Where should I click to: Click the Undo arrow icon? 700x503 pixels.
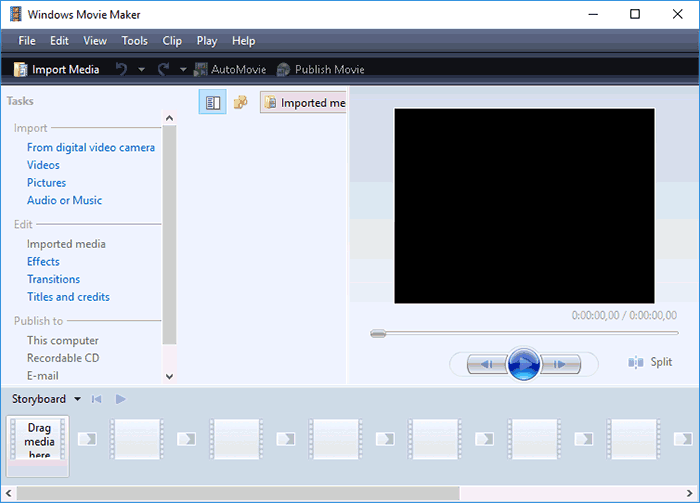click(121, 69)
